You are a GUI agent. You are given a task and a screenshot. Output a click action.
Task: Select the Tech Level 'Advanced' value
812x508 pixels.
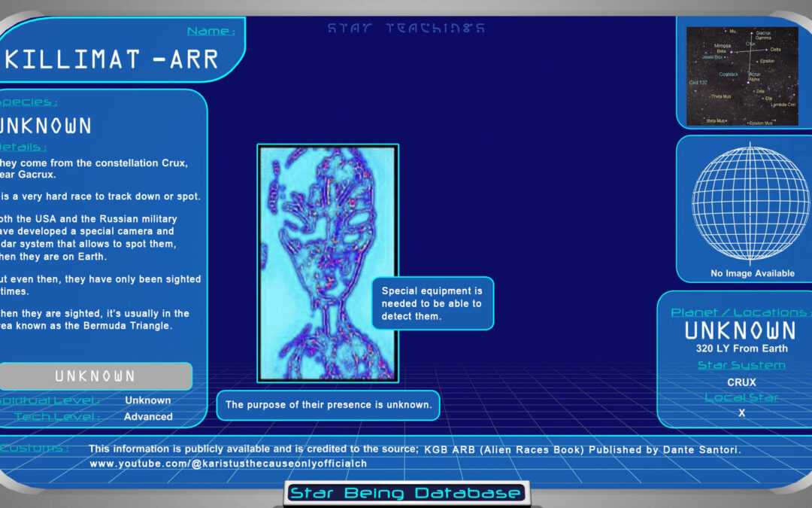149,416
